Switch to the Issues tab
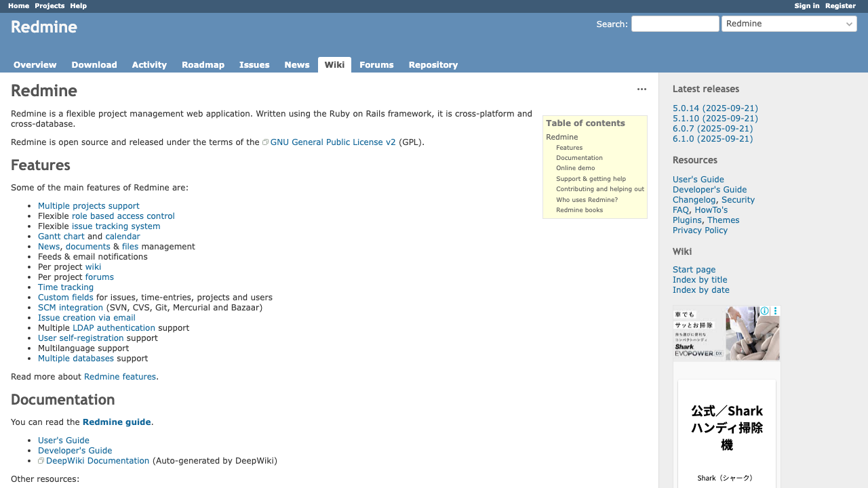The height and width of the screenshot is (488, 868). click(254, 64)
